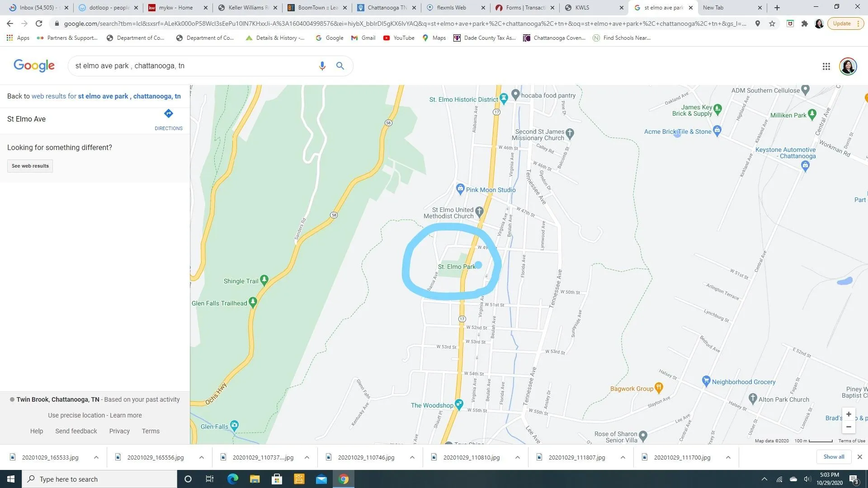868x488 pixels.
Task: Expand options for 20201029_110746.jpg download
Action: coord(412,457)
